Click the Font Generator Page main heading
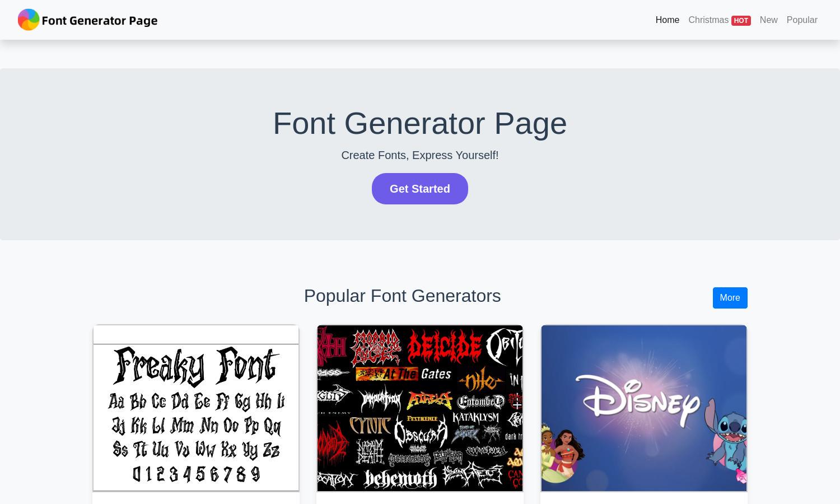840x504 pixels. [x=420, y=123]
